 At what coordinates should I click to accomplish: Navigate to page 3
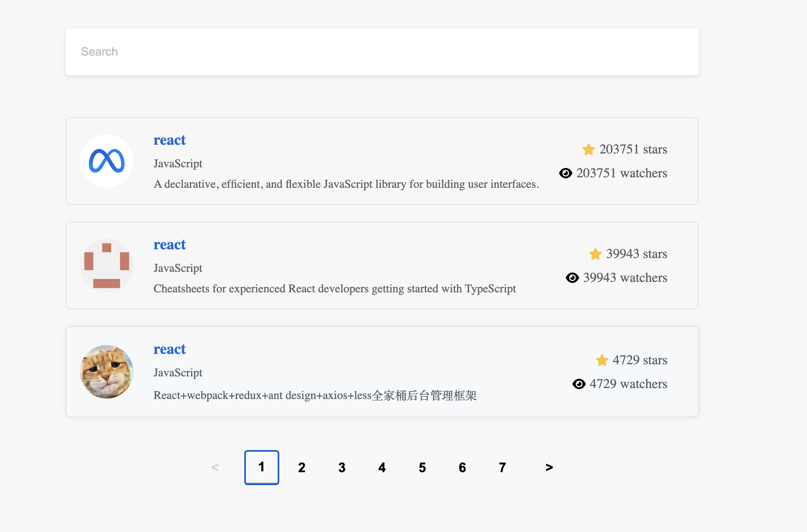click(x=342, y=467)
